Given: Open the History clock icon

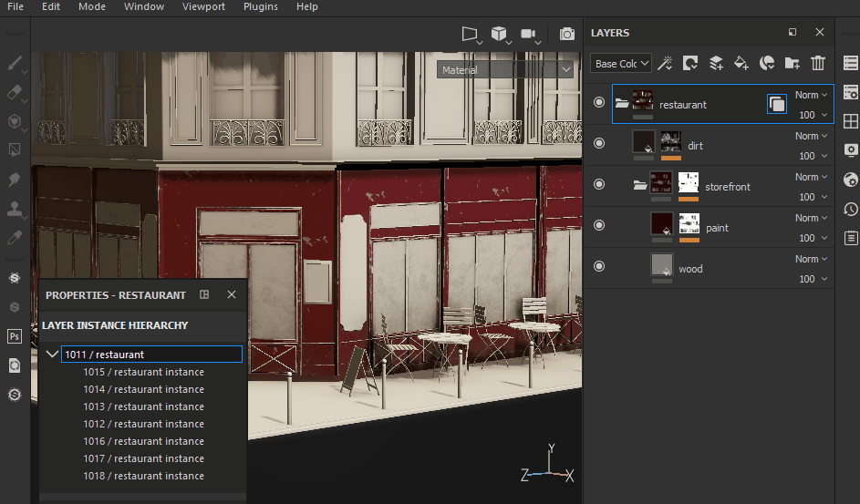Looking at the screenshot, I should 851,209.
